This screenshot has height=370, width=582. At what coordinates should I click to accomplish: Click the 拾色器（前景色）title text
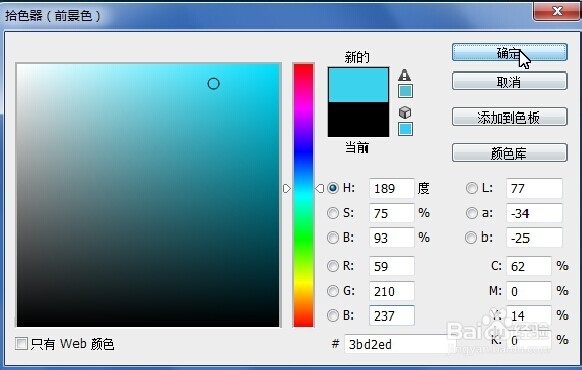(53, 16)
